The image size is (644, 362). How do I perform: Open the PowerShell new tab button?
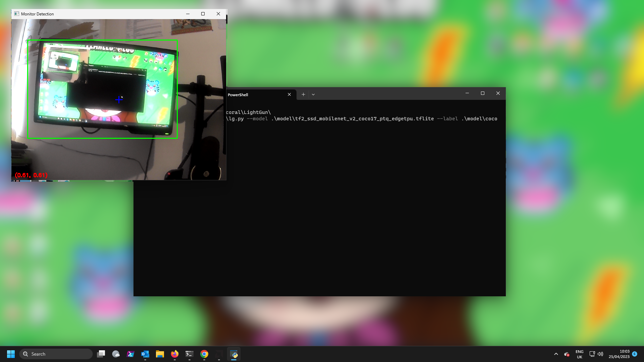pos(304,94)
